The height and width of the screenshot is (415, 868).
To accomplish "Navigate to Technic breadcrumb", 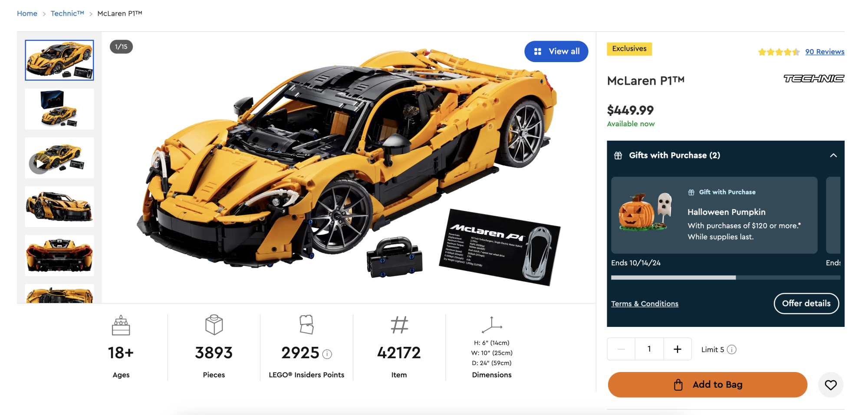I will 67,13.
